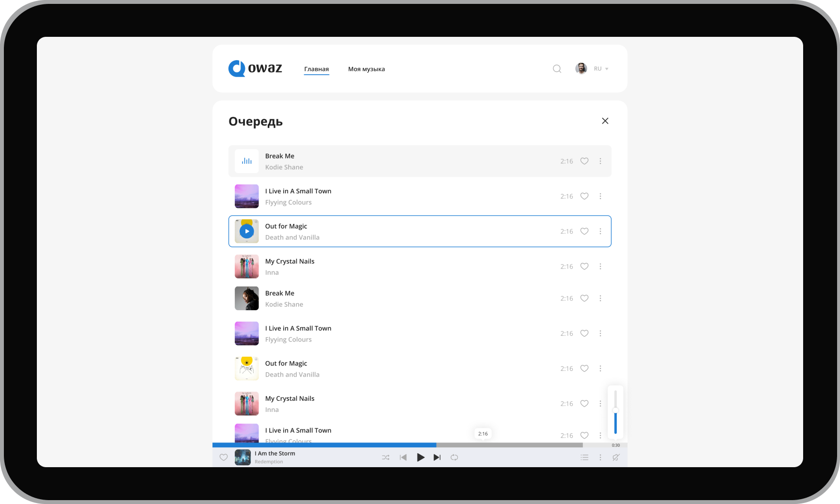Like the second Out for Magic track
The image size is (840, 504).
click(584, 368)
